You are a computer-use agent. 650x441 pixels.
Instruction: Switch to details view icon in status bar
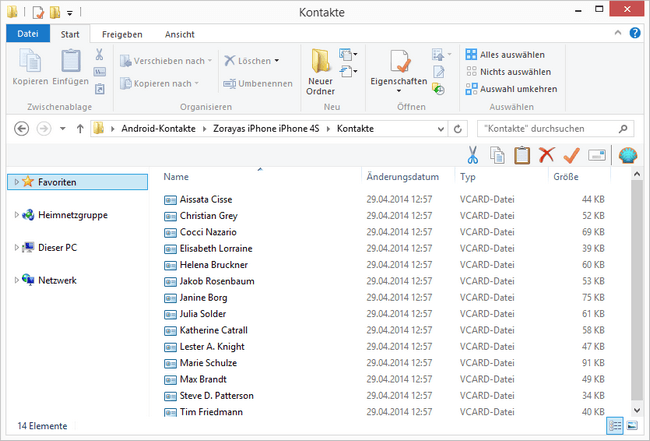coord(615,426)
